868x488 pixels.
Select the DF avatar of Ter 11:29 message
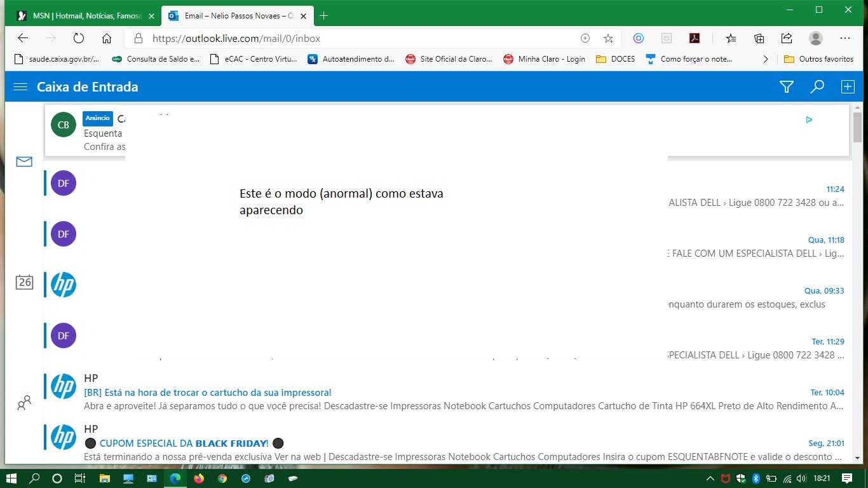coord(64,335)
